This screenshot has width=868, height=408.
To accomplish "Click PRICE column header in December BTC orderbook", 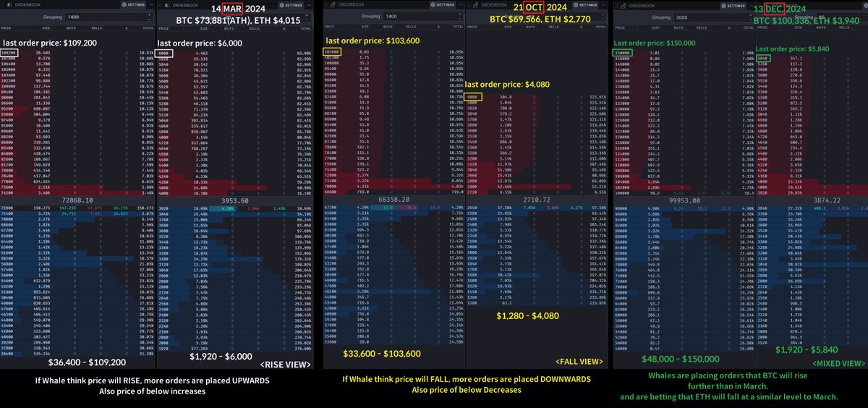I will tap(620, 27).
